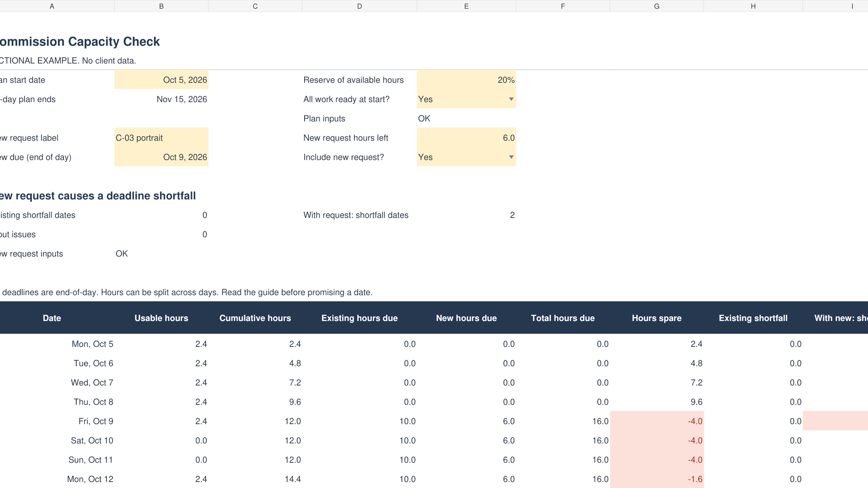This screenshot has height=488, width=868.
Task: Click the 'Total hours due' table header
Action: click(563, 318)
